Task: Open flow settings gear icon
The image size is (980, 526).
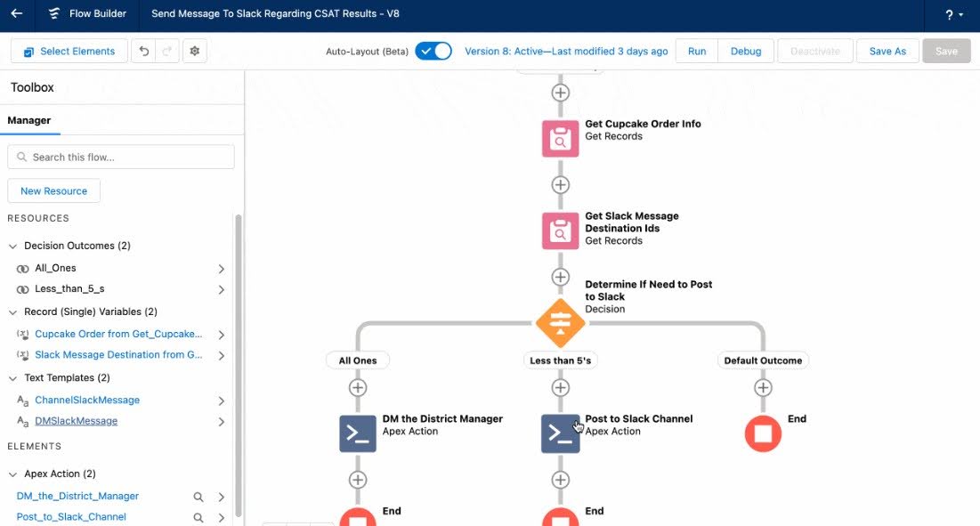Action: tap(195, 52)
